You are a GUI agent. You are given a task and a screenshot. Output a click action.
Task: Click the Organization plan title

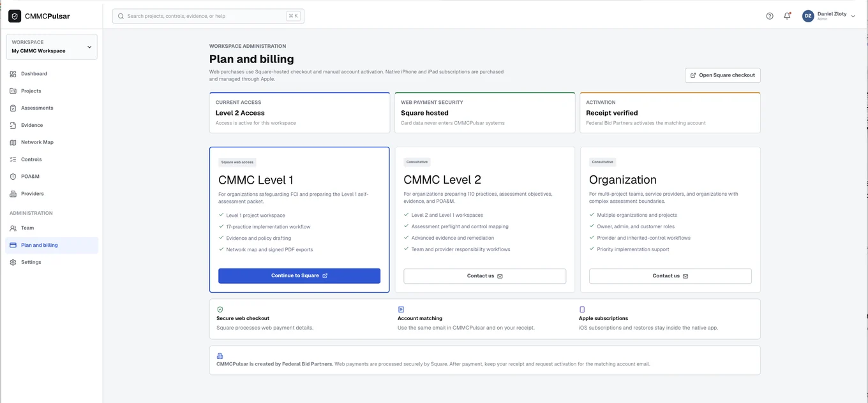(x=623, y=180)
